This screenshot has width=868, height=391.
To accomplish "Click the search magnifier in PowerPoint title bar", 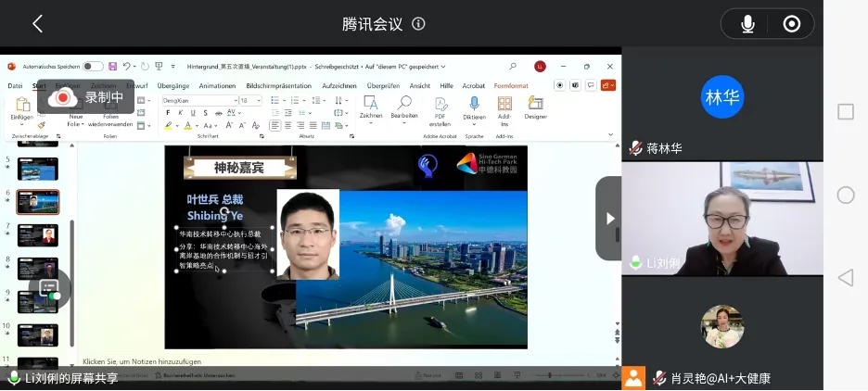I will [x=513, y=67].
